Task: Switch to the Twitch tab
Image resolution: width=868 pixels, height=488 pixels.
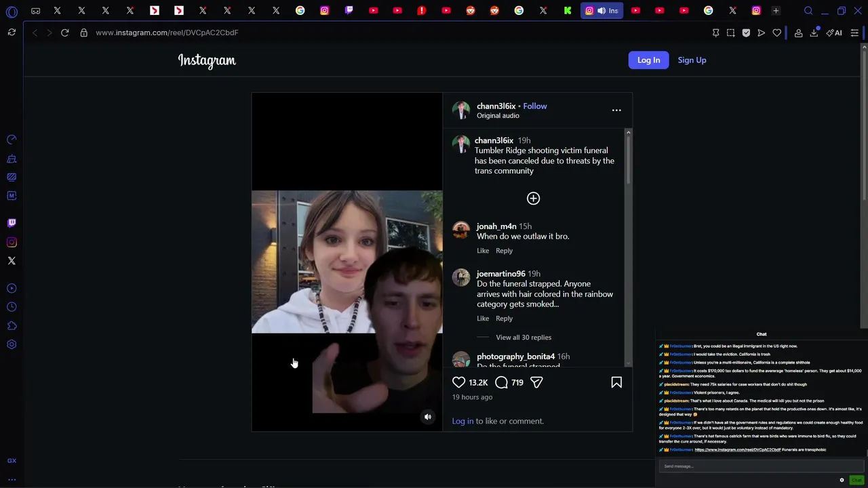Action: 349,11
